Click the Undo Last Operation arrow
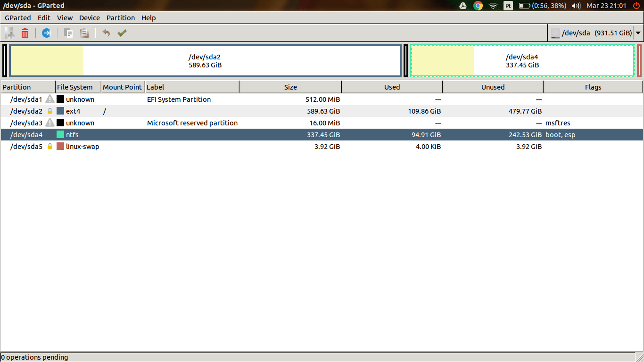 (105, 33)
